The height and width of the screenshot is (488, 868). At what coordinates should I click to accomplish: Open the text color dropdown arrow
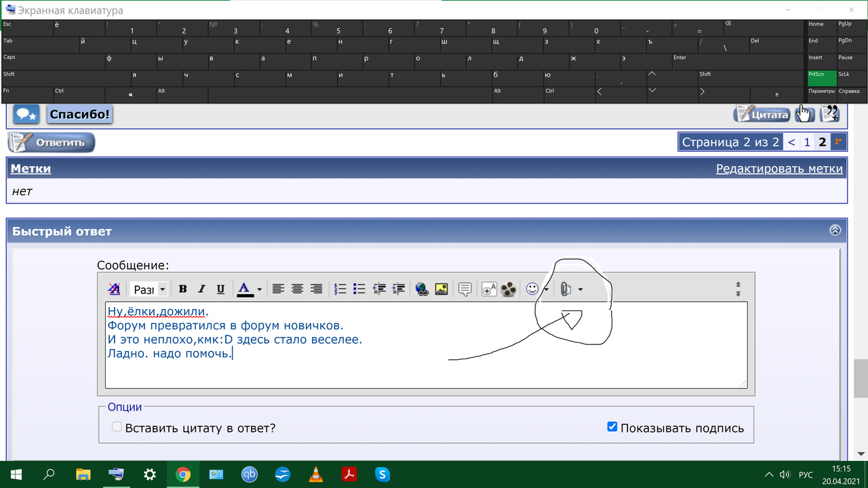coord(259,289)
